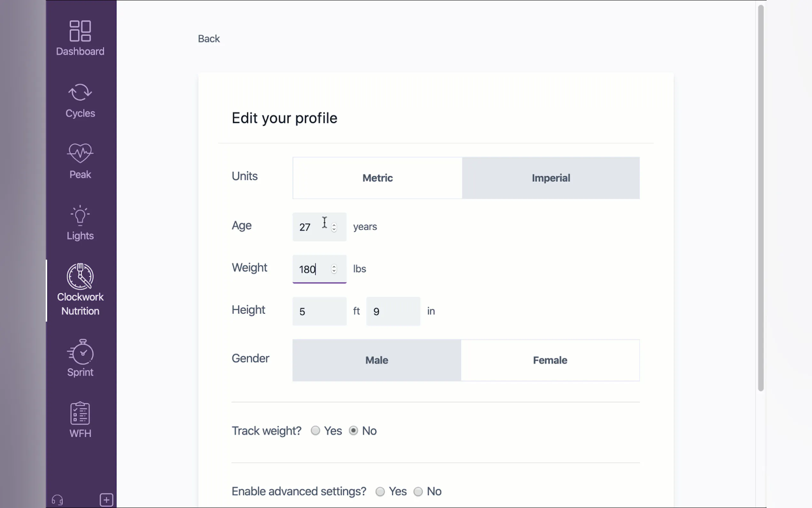The height and width of the screenshot is (508, 812).
Task: Select No for advanced settings
Action: click(x=418, y=492)
